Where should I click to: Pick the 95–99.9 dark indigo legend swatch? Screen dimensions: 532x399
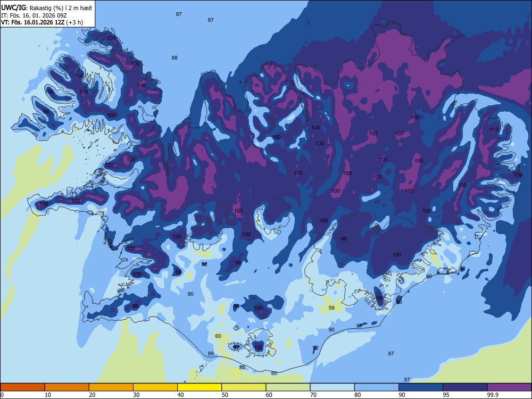point(465,387)
